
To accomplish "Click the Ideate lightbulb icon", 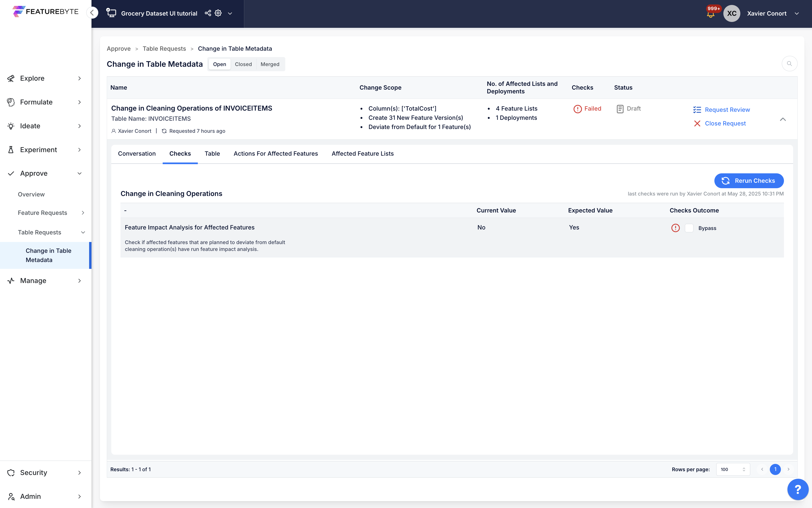I will click(11, 126).
